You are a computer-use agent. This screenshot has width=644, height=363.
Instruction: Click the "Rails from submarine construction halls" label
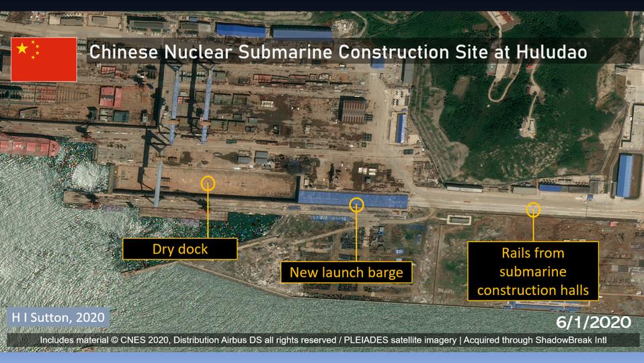[532, 272]
